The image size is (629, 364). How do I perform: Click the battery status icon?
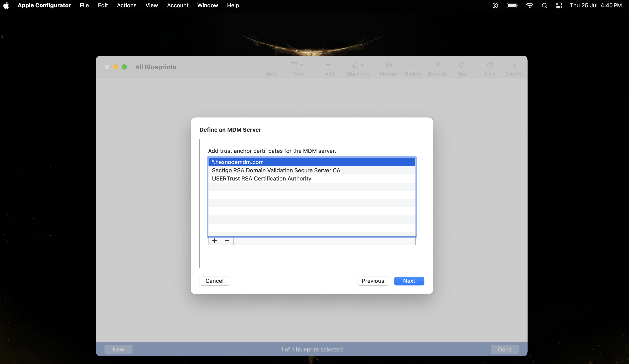tap(512, 5)
